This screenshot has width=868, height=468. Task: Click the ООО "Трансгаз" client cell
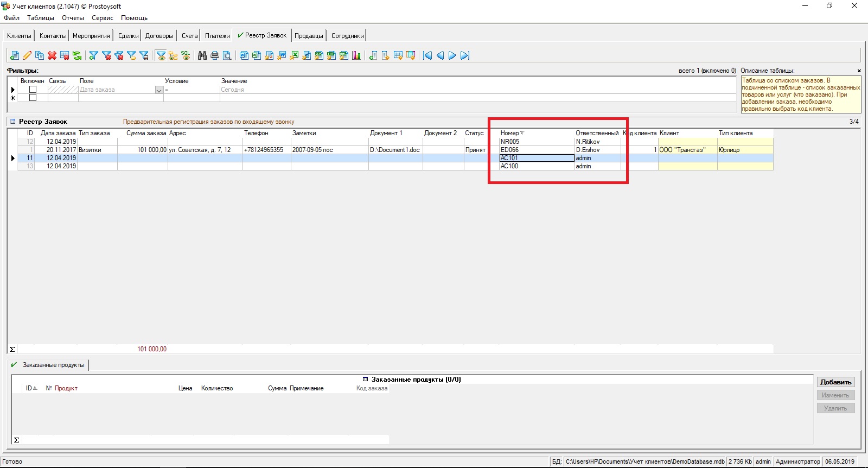[687, 150]
